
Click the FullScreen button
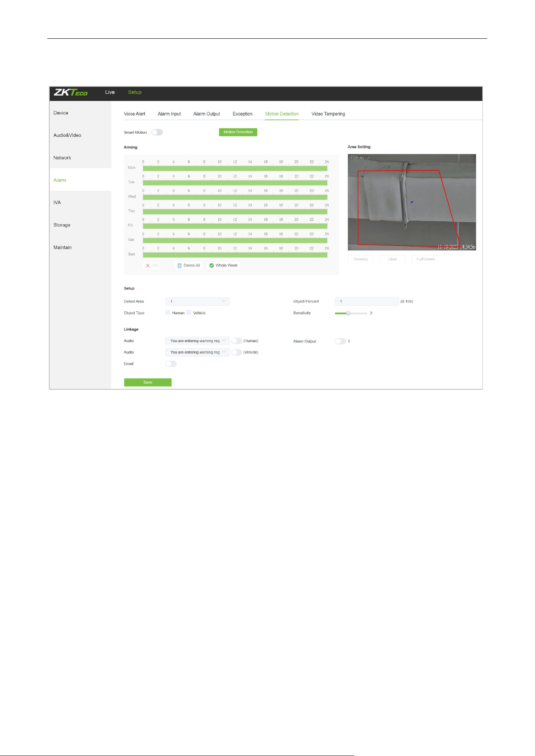(425, 259)
